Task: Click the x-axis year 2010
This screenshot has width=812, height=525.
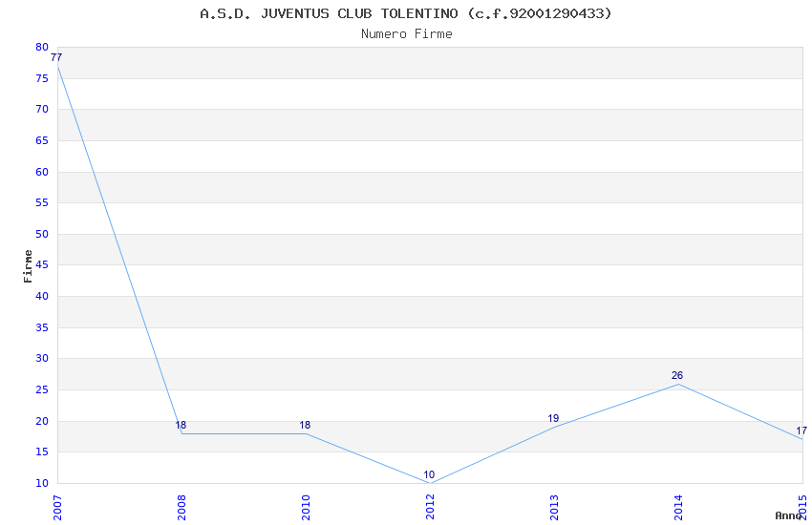Action: click(x=306, y=508)
